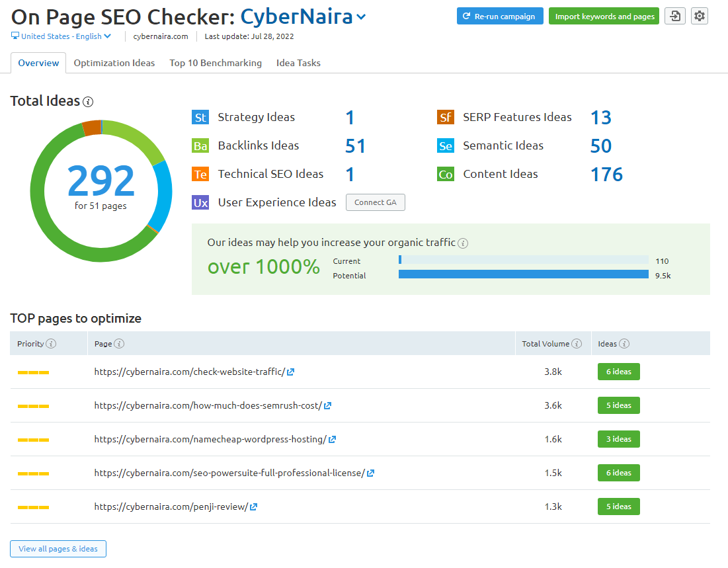Open namecheap-wordpress-hosting external link icon
Screen dimensions: 728x568
coord(332,439)
